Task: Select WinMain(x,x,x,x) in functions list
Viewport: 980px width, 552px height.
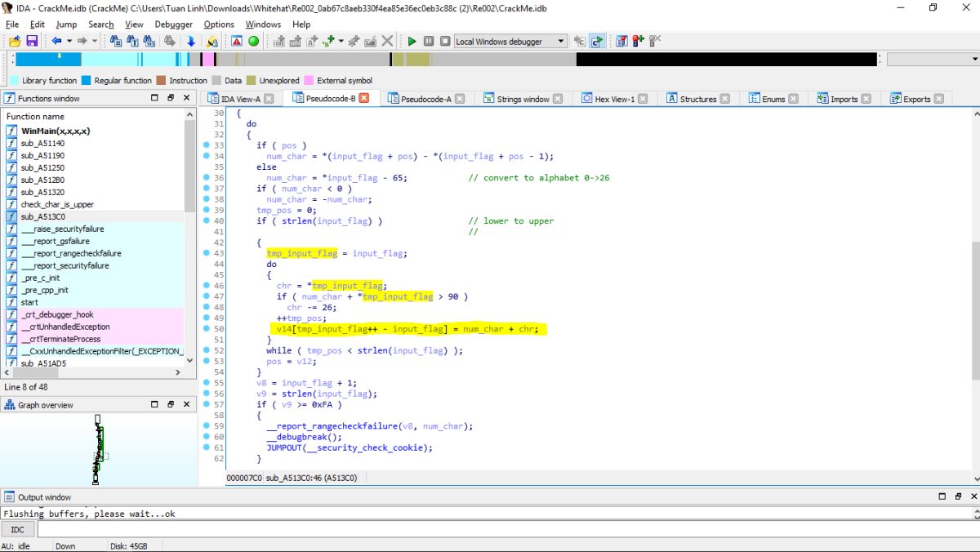Action: coord(56,131)
